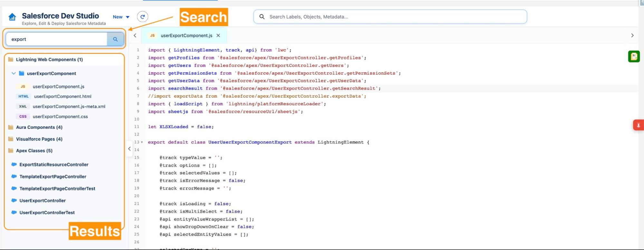Focus the Search Labels, Objects, Metadata field
Viewport: 644px width, 250px height.
(390, 17)
